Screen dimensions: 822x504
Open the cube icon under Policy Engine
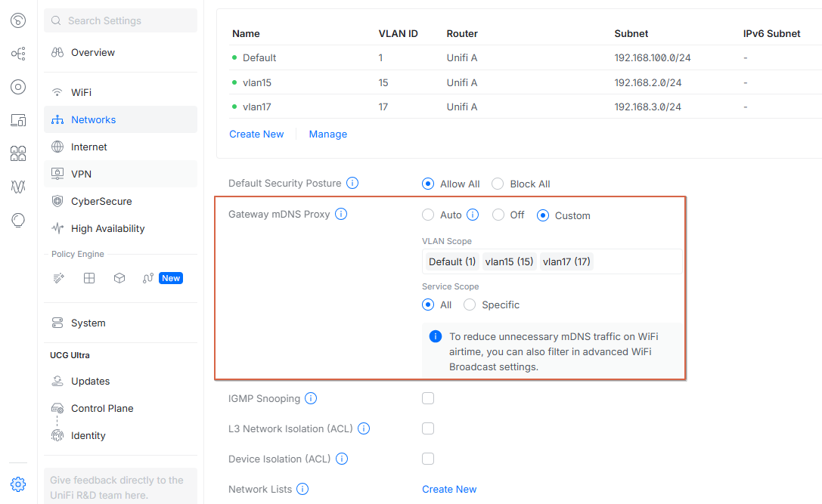119,278
